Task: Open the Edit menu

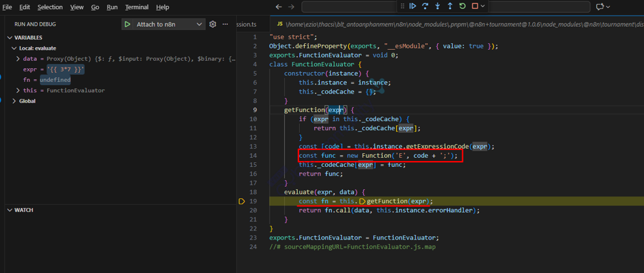Action: (x=25, y=7)
